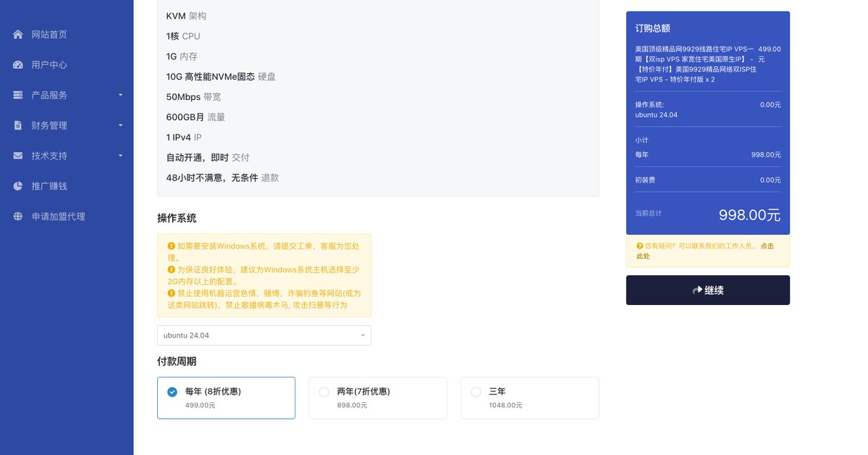This screenshot has height=455, width=868.
Task: Click the globe icon beside 申请加盟代理
Action: point(17,217)
